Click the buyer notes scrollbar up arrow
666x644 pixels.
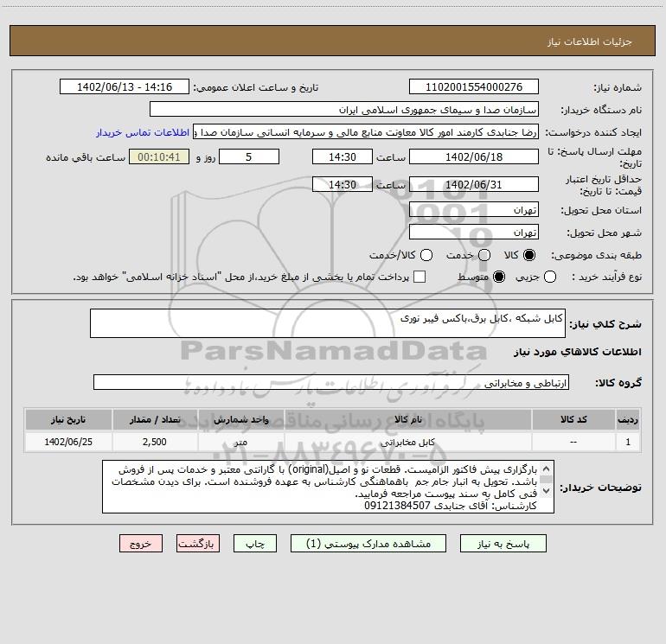547,469
